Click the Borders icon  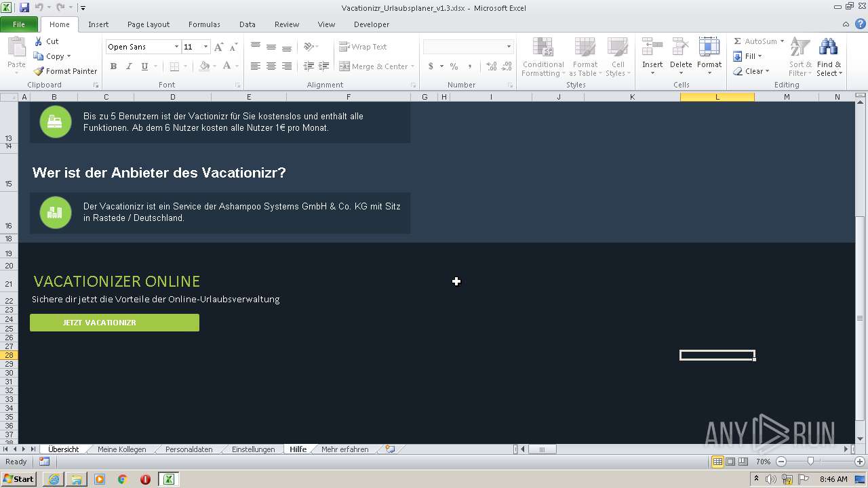coord(174,66)
